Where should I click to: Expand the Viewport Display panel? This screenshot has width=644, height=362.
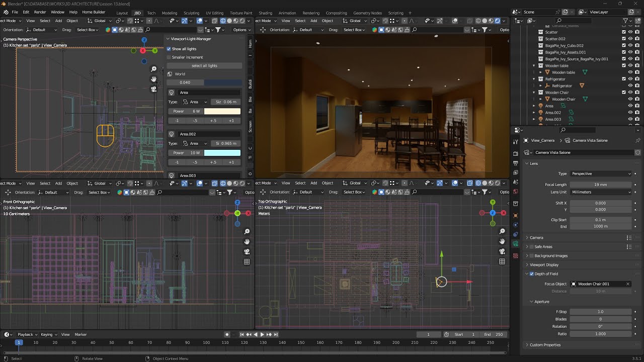click(544, 265)
